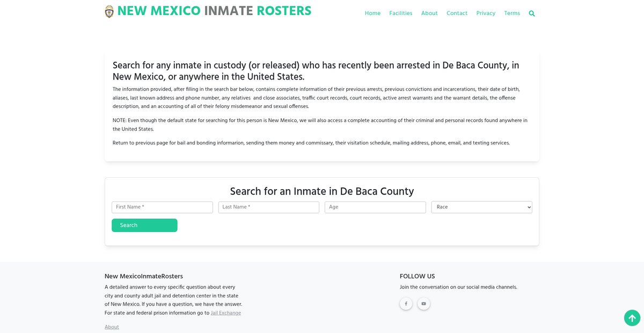Expand the Race dropdown
This screenshot has width=644, height=333.
[x=481, y=207]
